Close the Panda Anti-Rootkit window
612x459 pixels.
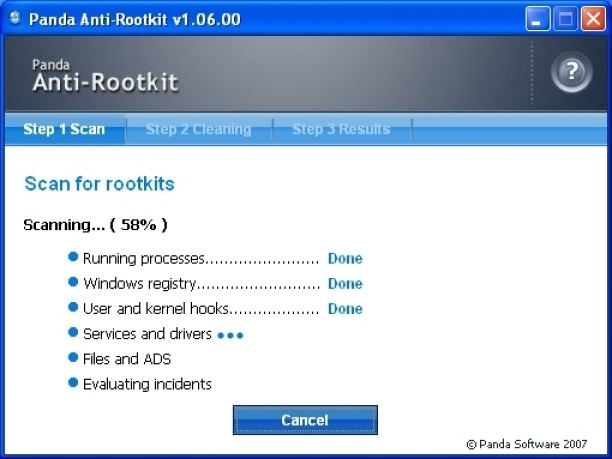click(593, 18)
